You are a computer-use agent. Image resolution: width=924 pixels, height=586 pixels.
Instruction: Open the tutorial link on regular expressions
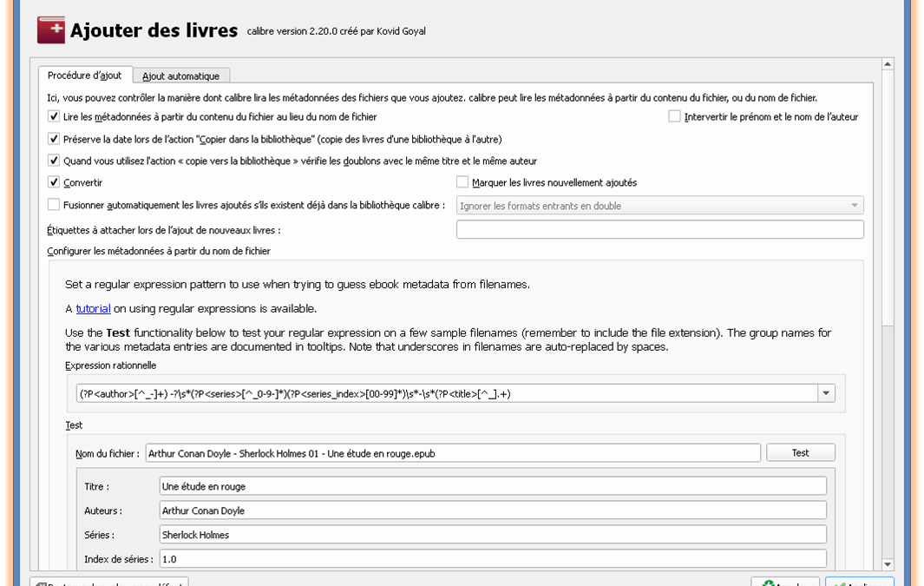tap(93, 308)
